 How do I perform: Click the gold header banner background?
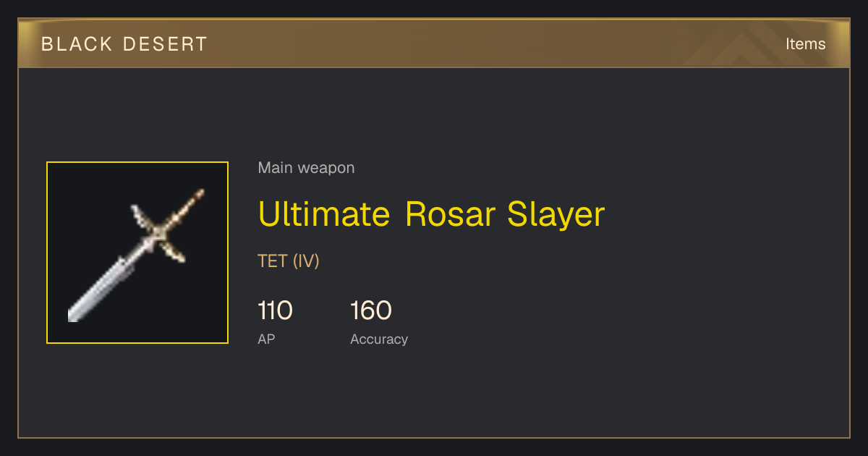434,44
